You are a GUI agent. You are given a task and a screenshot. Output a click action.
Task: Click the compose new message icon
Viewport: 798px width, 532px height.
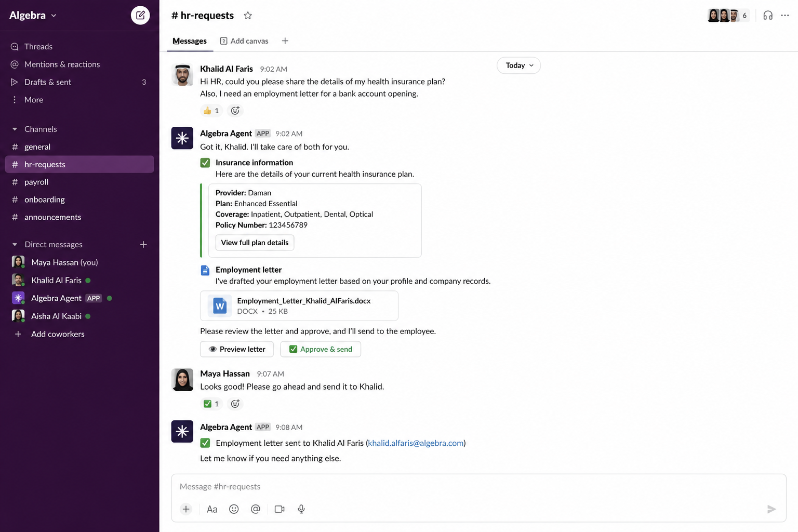point(140,15)
